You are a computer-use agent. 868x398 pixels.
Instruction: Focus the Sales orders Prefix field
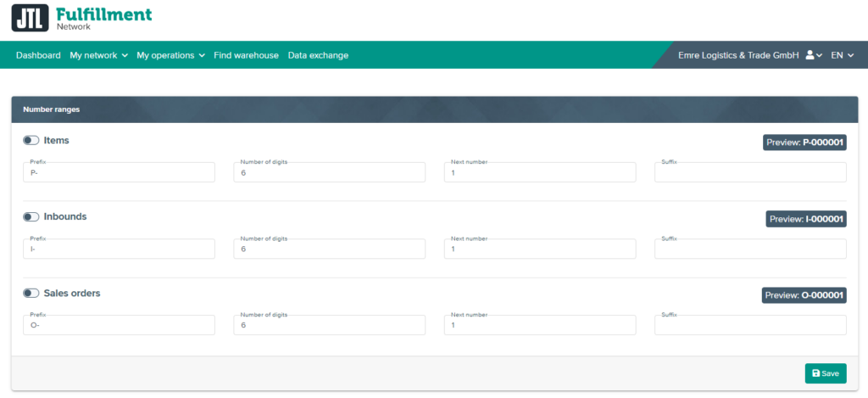tap(119, 325)
